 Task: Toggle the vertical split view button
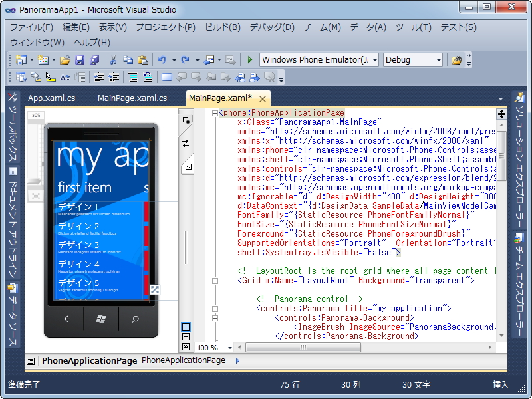click(x=186, y=327)
